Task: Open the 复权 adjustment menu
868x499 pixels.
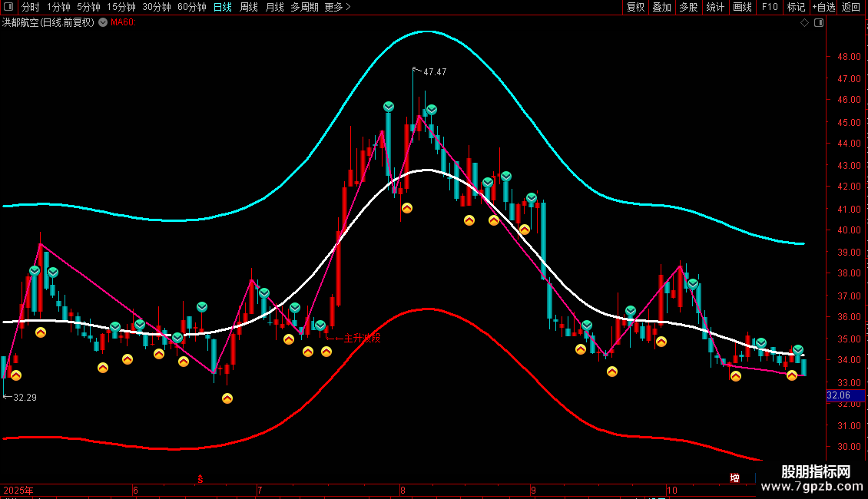Action: (635, 7)
